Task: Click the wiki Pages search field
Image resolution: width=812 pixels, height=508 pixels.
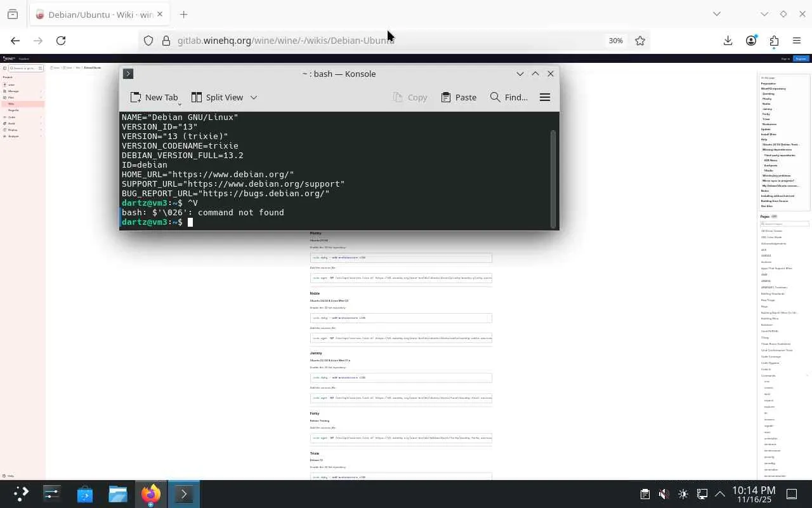Action: point(785,224)
